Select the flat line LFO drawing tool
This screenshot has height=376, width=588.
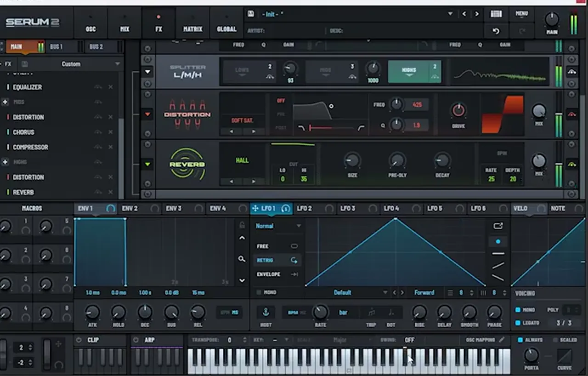pyautogui.click(x=498, y=253)
